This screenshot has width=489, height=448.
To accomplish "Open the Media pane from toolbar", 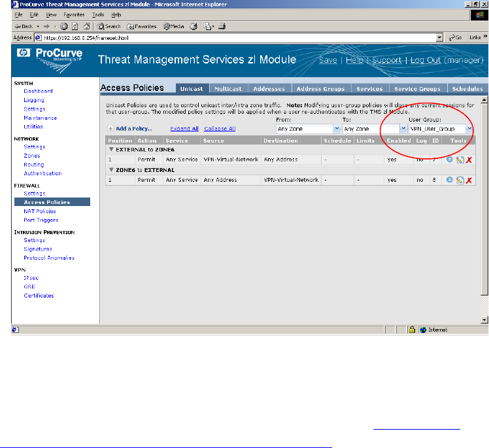I will coord(174,27).
